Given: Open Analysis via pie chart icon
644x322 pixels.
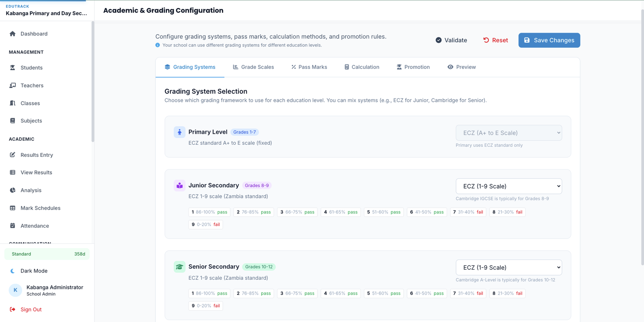Looking at the screenshot, I should click(x=12, y=190).
